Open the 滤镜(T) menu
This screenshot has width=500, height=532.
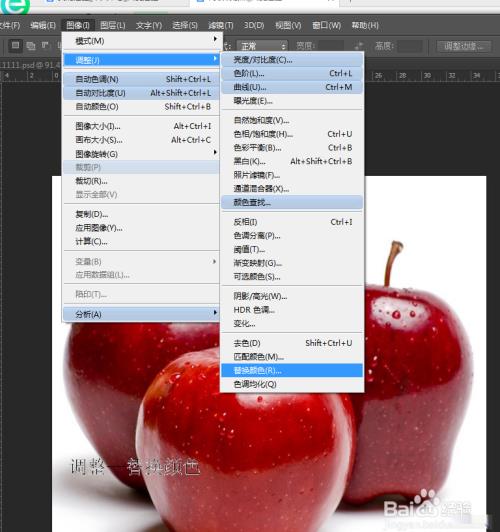tap(221, 25)
